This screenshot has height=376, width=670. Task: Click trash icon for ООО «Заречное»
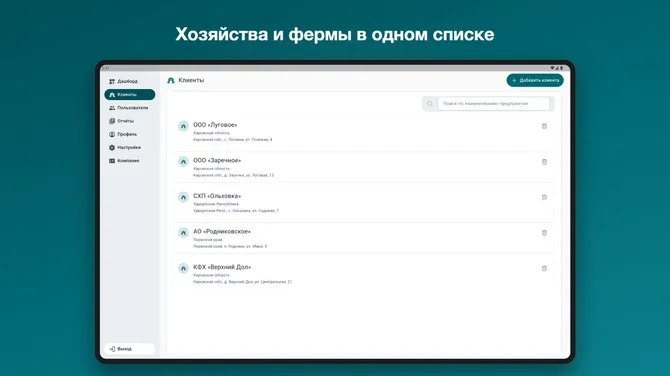pos(544,162)
